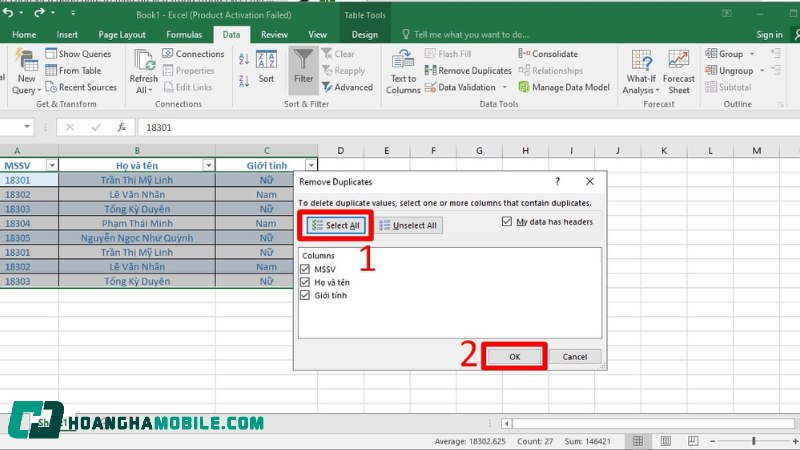Viewport: 800px width, 450px height.
Task: Select column D header
Action: 340,151
